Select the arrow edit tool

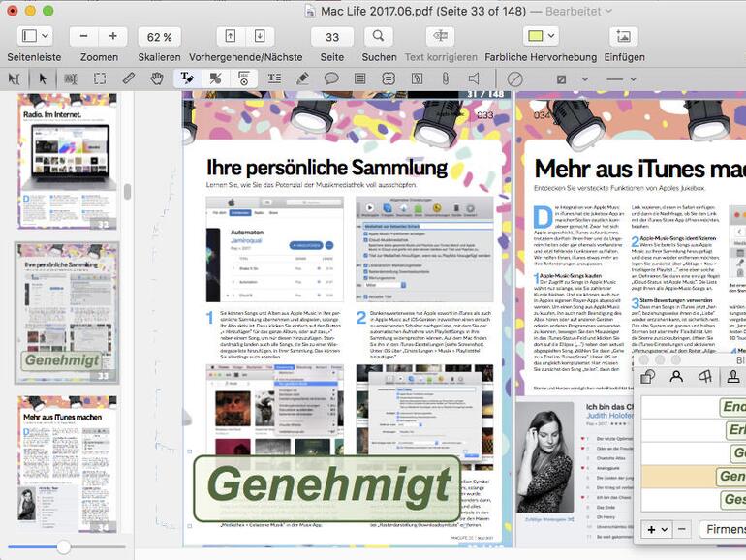pyautogui.click(x=43, y=78)
